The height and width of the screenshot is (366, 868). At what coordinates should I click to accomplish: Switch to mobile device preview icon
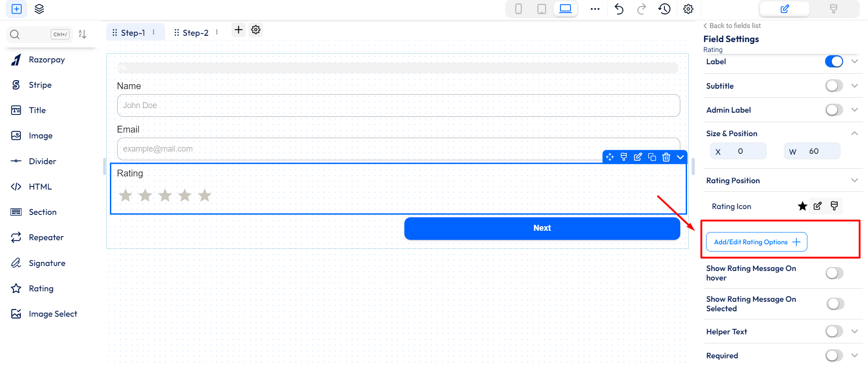coord(518,9)
